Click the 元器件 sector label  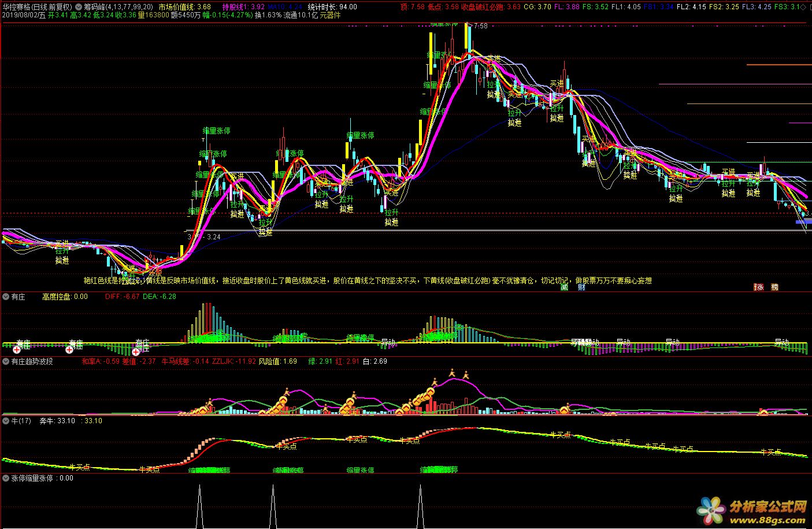point(330,15)
